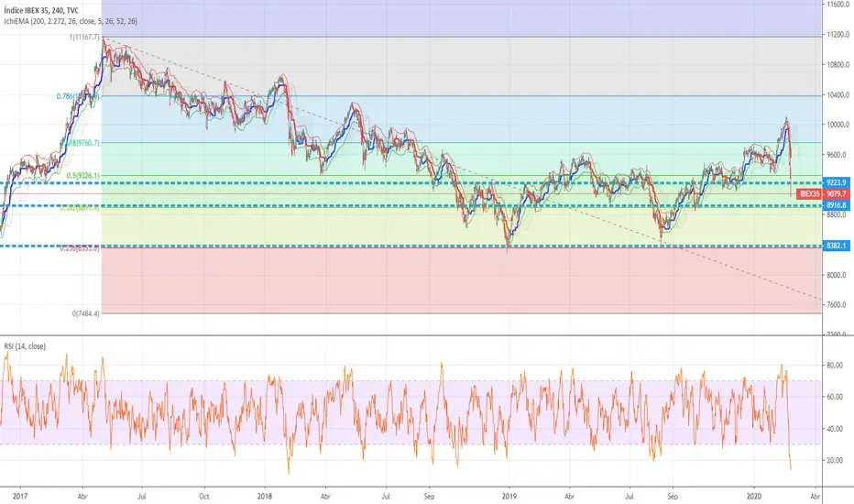
Task: Click the Jul label between 2017 and Oct
Action: tap(142, 497)
